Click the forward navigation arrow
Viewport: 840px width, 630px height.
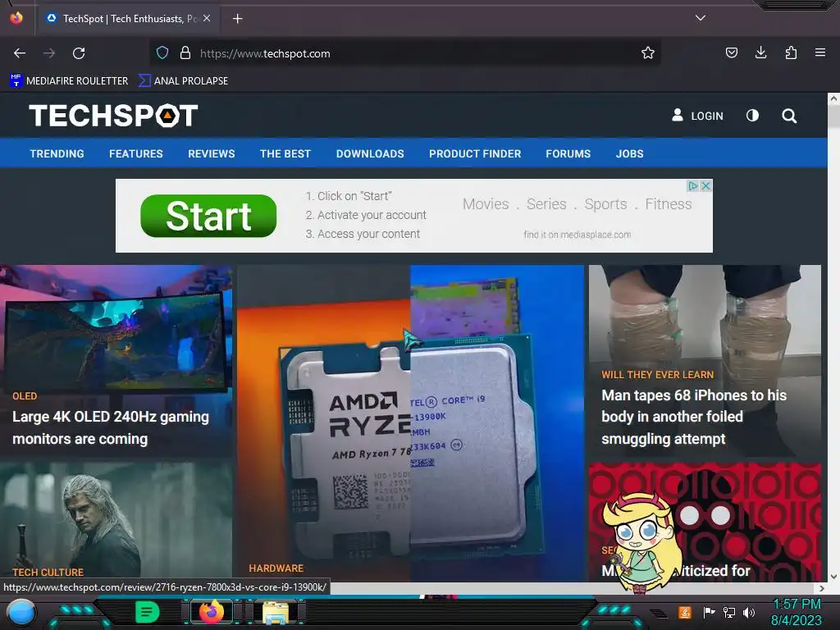pyautogui.click(x=49, y=53)
